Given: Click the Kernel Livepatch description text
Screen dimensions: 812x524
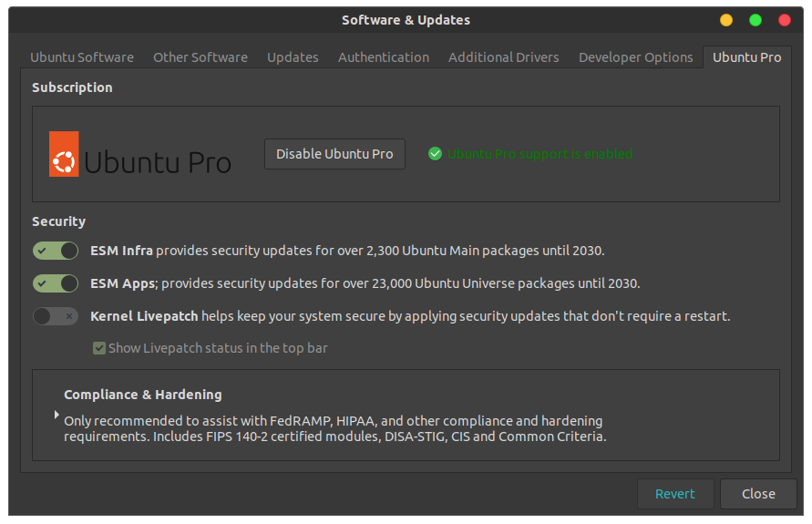Looking at the screenshot, I should click(x=410, y=316).
